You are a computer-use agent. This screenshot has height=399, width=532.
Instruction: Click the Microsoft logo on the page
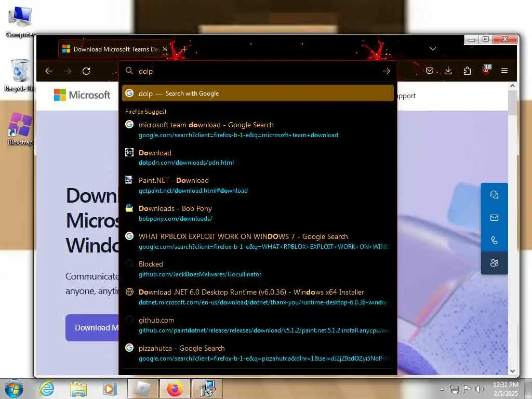pyautogui.click(x=82, y=95)
